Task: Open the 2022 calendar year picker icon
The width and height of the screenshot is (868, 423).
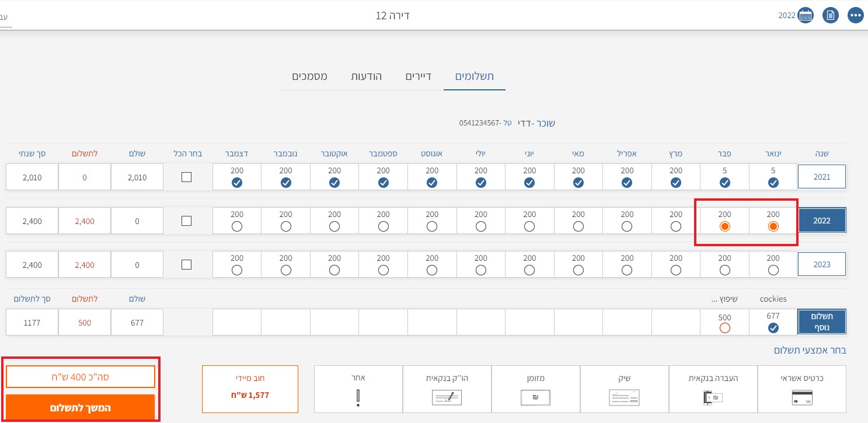Action: click(x=806, y=15)
